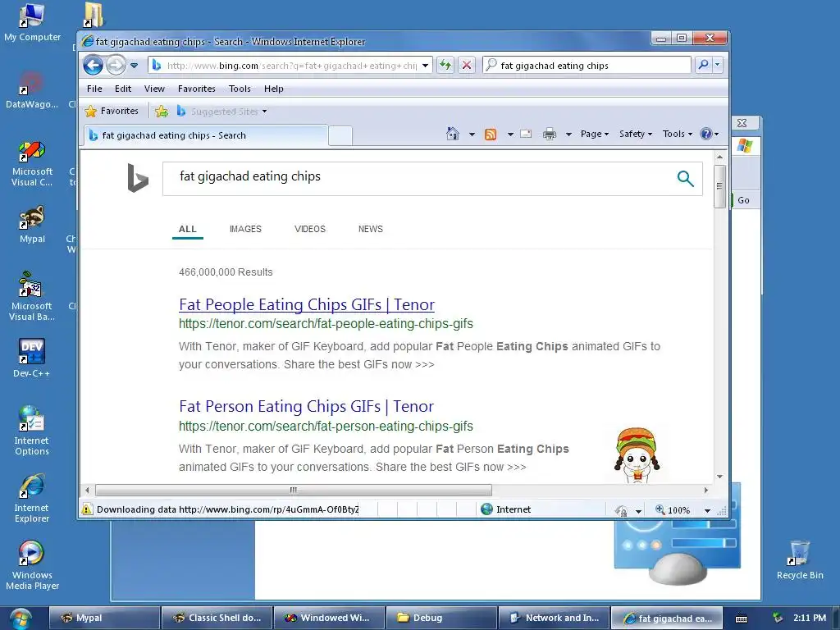Expand the address bar URL dropdown
The height and width of the screenshot is (630, 840).
(426, 66)
